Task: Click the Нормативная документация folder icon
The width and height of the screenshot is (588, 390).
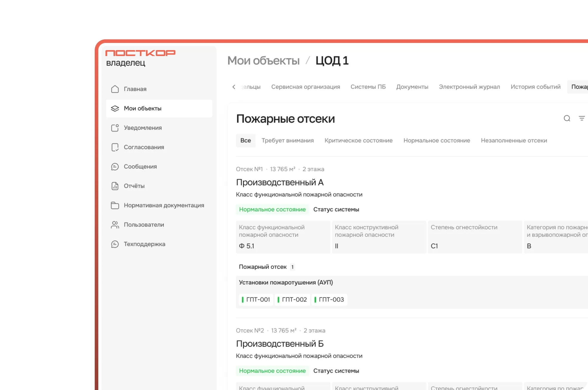Action: click(x=115, y=205)
